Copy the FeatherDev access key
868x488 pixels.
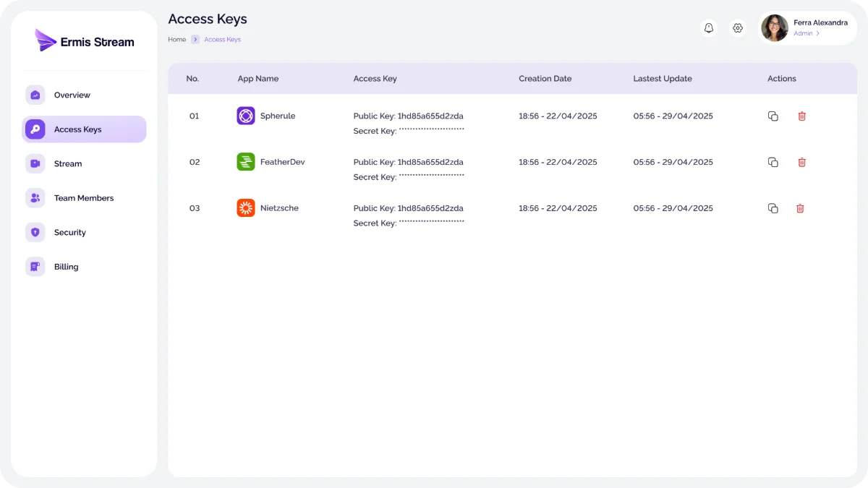point(773,163)
